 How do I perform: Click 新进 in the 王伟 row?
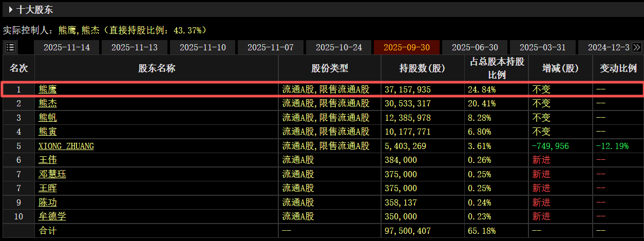click(x=541, y=160)
